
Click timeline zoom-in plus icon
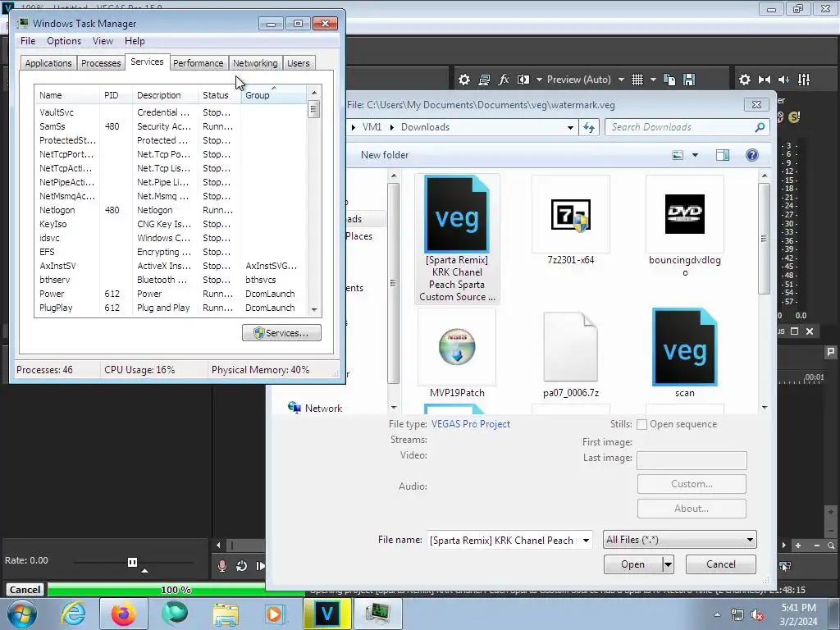coord(798,546)
